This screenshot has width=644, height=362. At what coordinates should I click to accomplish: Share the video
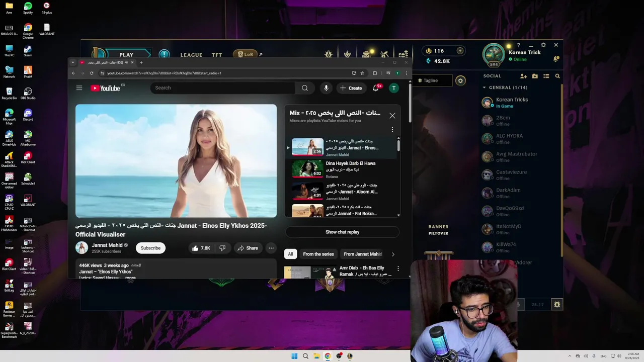coord(248,248)
